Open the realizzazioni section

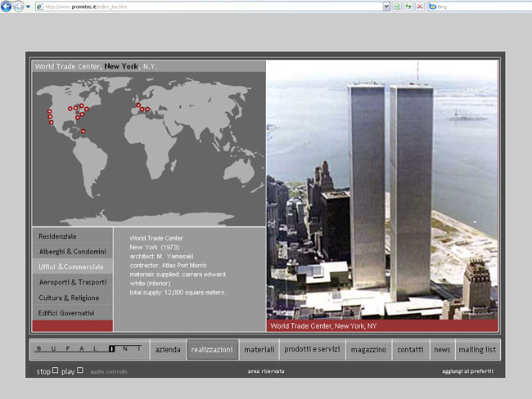[212, 349]
